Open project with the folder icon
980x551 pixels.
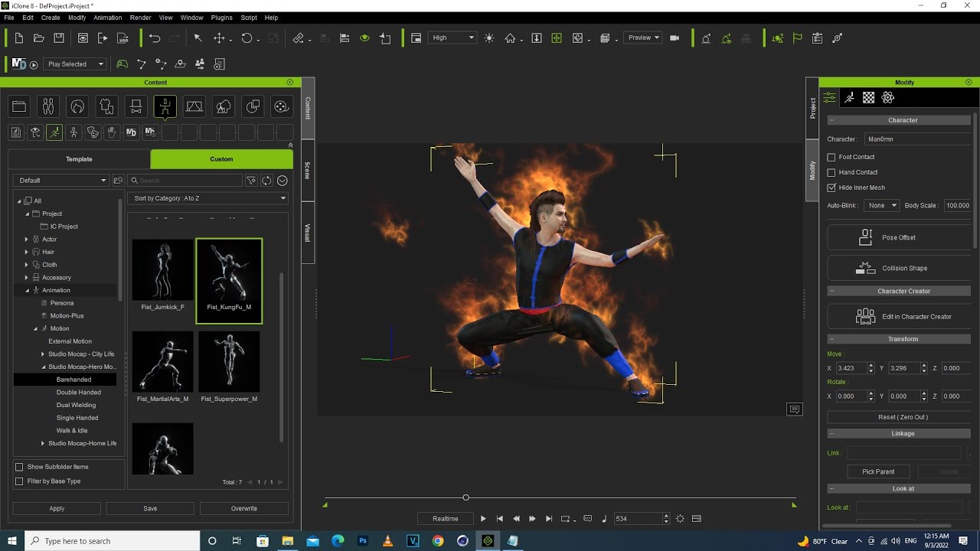tap(39, 38)
